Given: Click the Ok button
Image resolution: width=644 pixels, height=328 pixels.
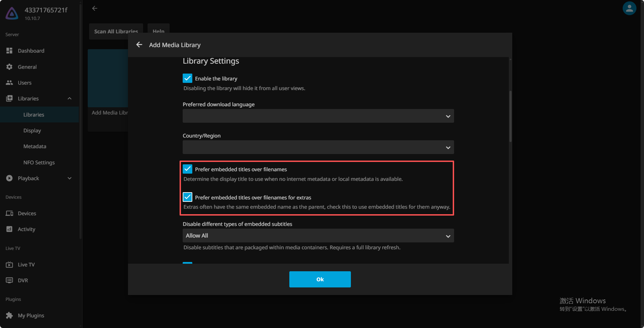Looking at the screenshot, I should click(320, 279).
